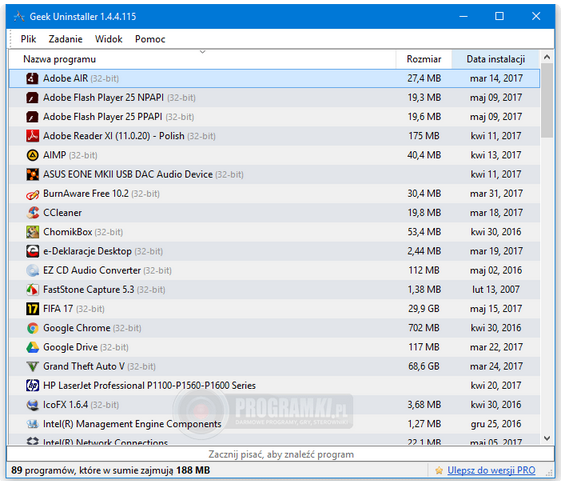Select the 'FastStone Capture 5.3' entry

click(x=89, y=290)
